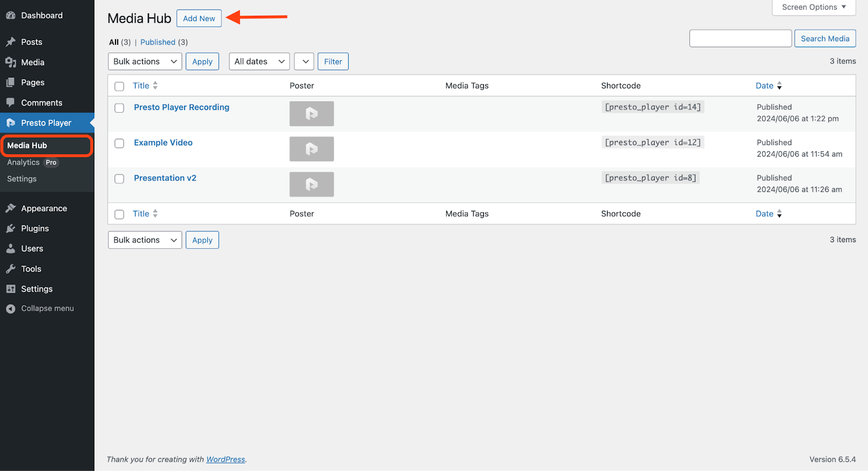This screenshot has width=868, height=471.
Task: Click the Users person icon
Action: (10, 249)
